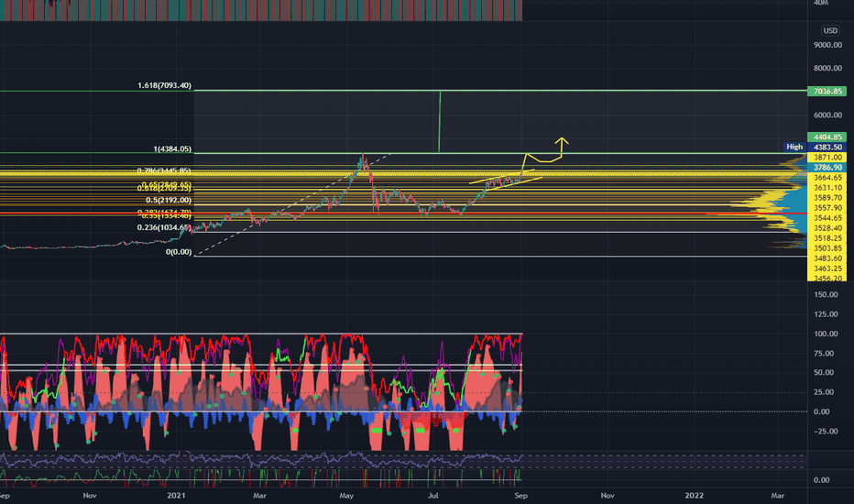Select the 1.618(7093.40) Fibonacci level label

point(165,85)
